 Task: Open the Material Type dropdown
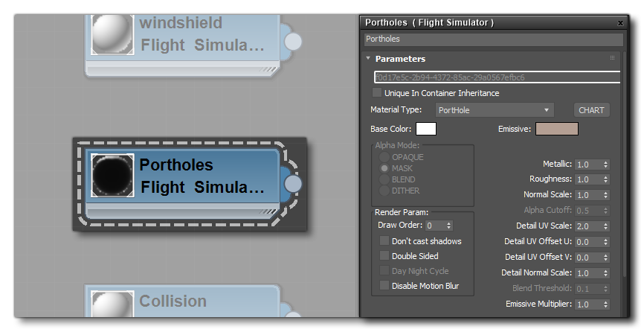pyautogui.click(x=495, y=110)
